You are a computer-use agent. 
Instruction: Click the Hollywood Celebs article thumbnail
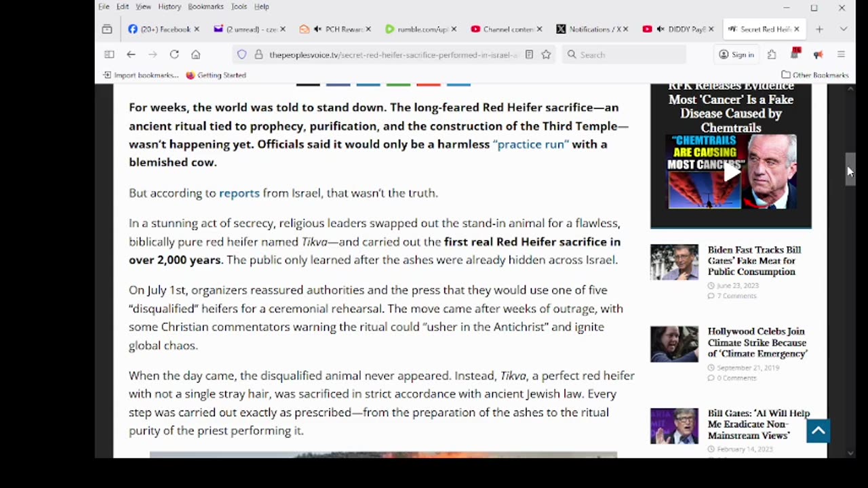pyautogui.click(x=674, y=344)
